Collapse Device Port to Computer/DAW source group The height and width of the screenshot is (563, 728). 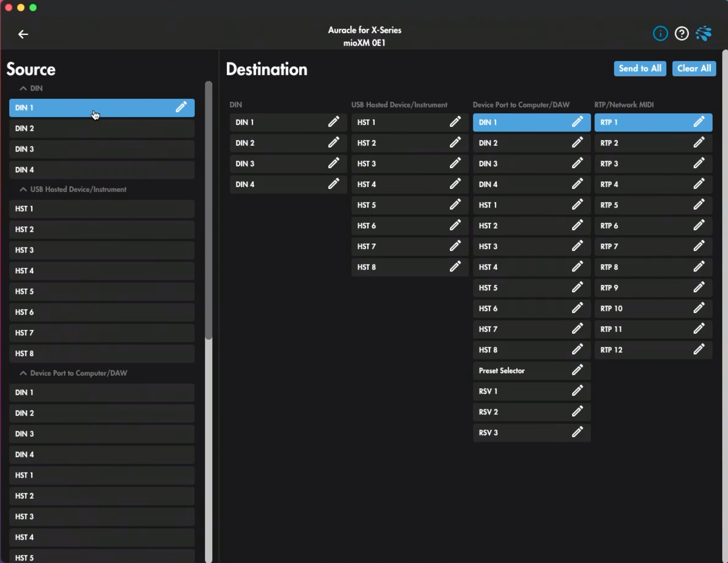[x=23, y=373]
